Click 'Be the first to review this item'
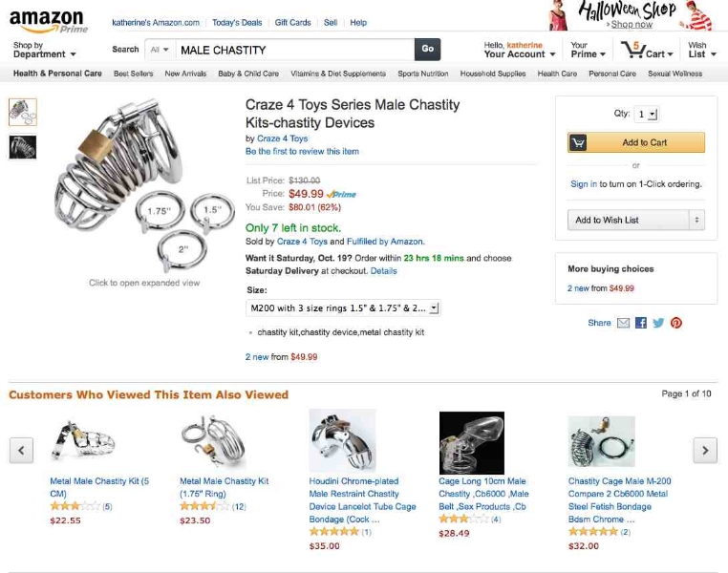Image resolution: width=728 pixels, height=573 pixels. point(302,151)
